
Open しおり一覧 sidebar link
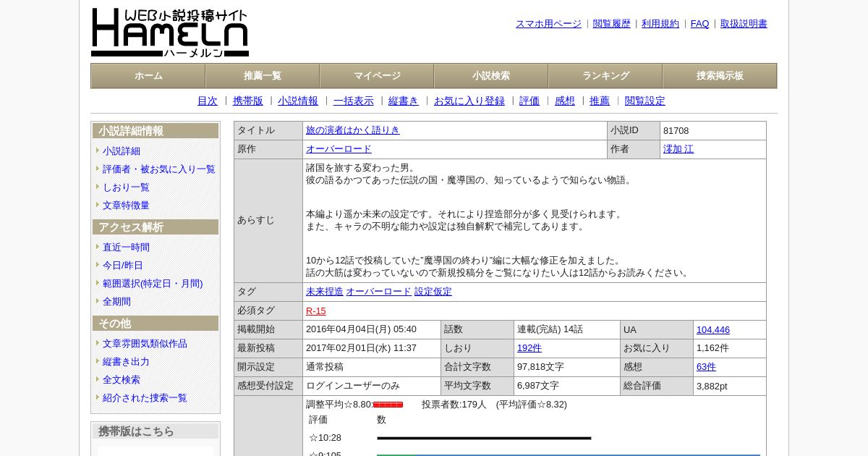coord(126,187)
